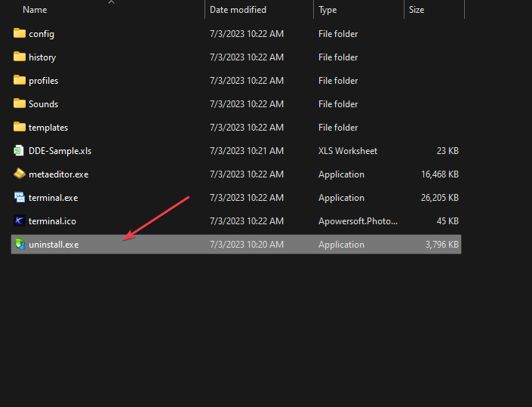Viewport: 532px width, 407px height.
Task: Select the file name 'Sounds'
Action: coord(44,104)
